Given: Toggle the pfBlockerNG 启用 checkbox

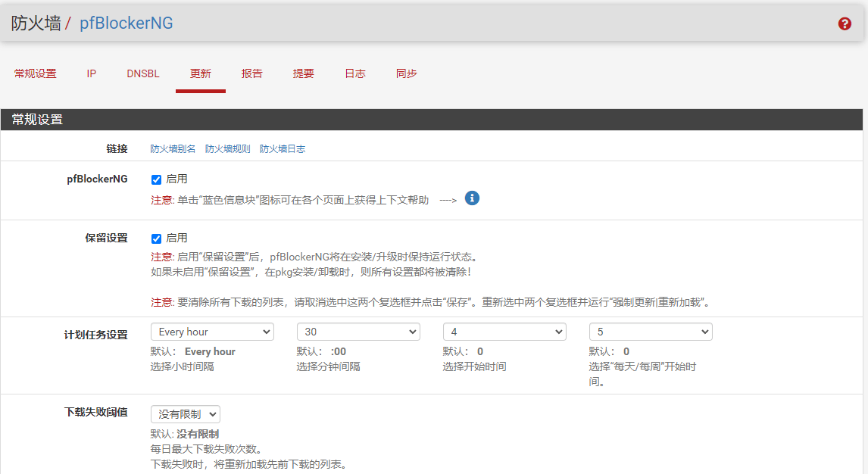Looking at the screenshot, I should click(x=157, y=180).
